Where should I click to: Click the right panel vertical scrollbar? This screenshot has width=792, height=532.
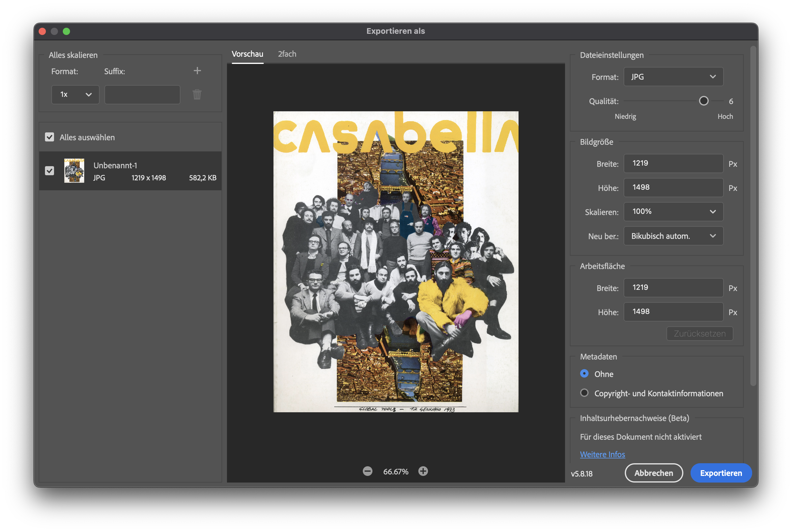pos(753,216)
